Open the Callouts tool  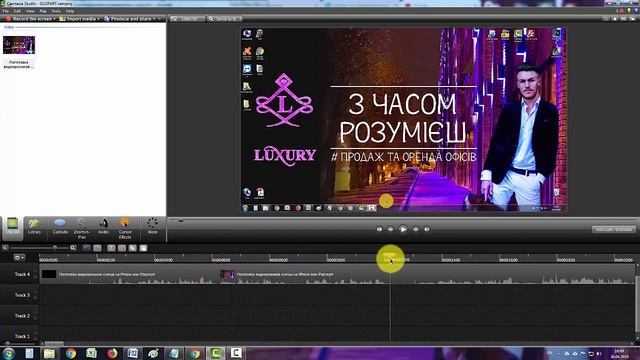pyautogui.click(x=60, y=227)
